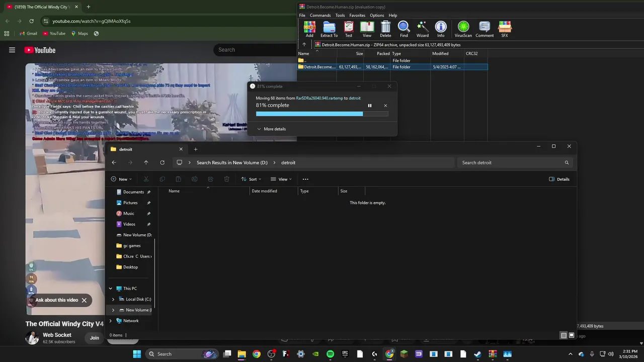Go up one folder in File Explorer
Screen dimensions: 644x362
pos(146,162)
